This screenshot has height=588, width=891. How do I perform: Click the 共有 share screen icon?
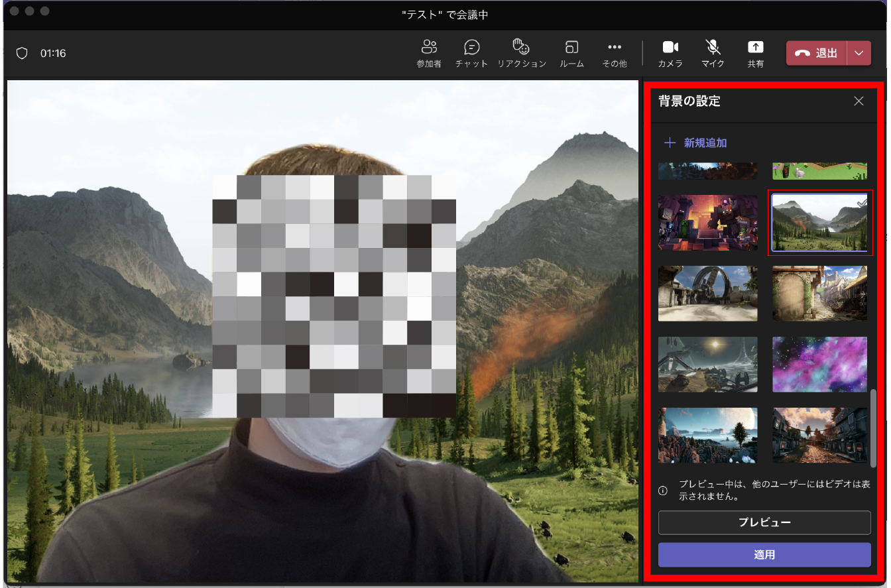pos(755,54)
